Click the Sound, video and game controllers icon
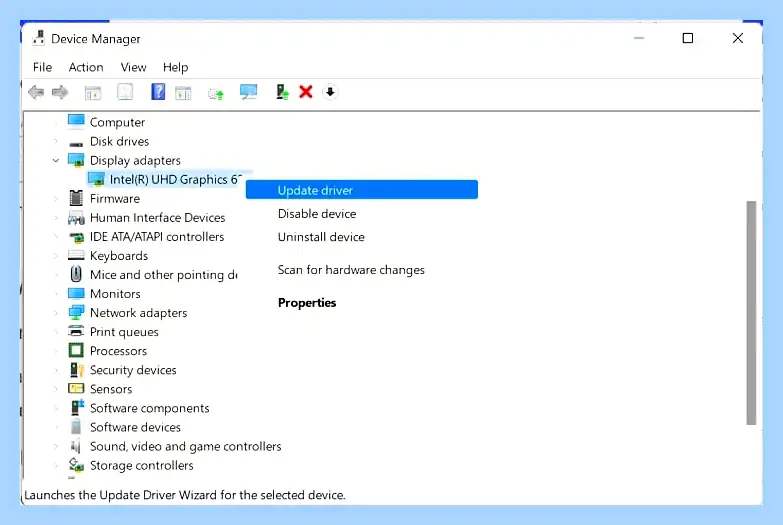Viewport: 783px width, 525px height. (x=76, y=446)
